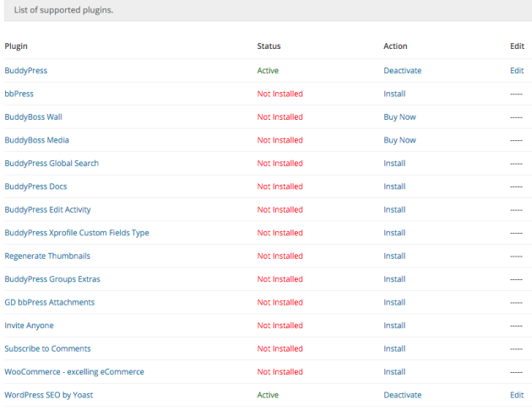Viewport: 532px width, 410px height.
Task: Click Active status of WordPress SEO by Yoast
Action: coord(268,395)
